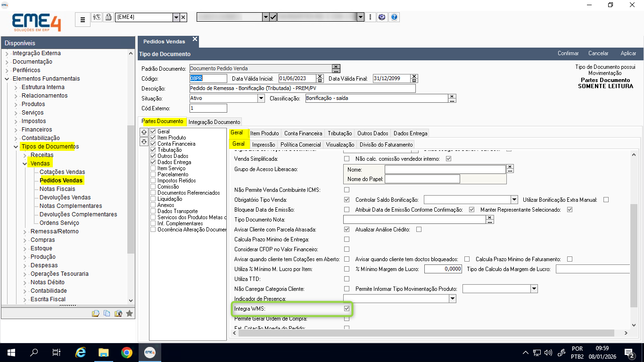This screenshot has width=644, height=362.
Task: Open Indicador de Presença dropdown
Action: coord(453,299)
